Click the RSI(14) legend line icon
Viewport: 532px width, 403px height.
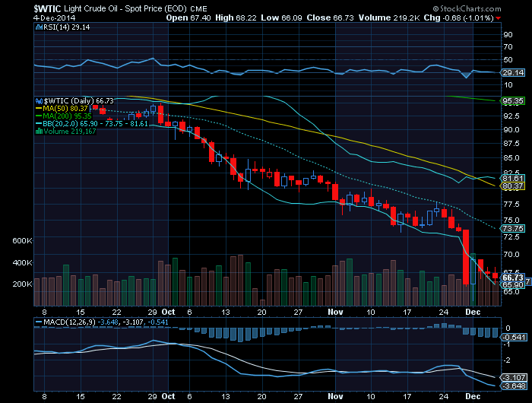coord(39,27)
